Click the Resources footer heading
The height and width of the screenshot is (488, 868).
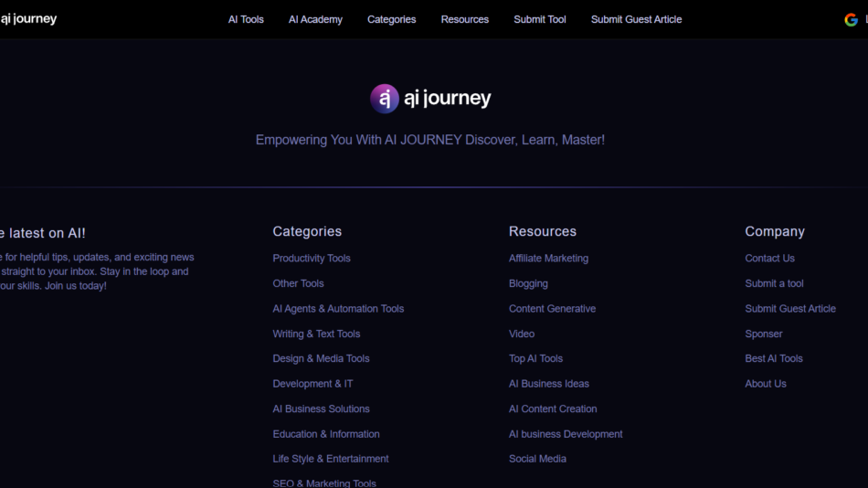[543, 231]
